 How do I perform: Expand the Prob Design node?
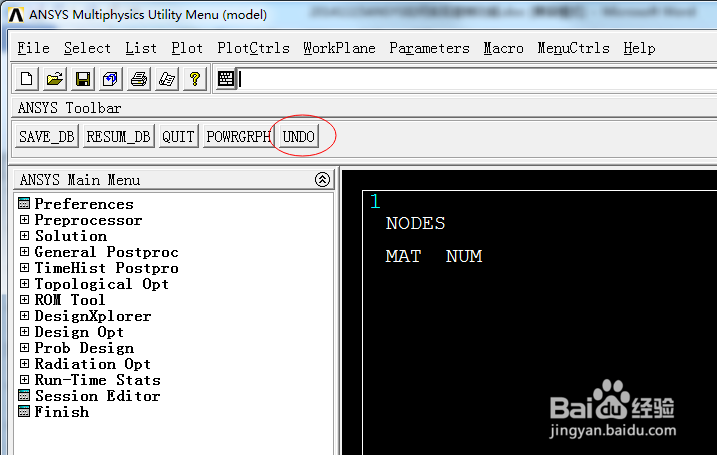coord(24,348)
